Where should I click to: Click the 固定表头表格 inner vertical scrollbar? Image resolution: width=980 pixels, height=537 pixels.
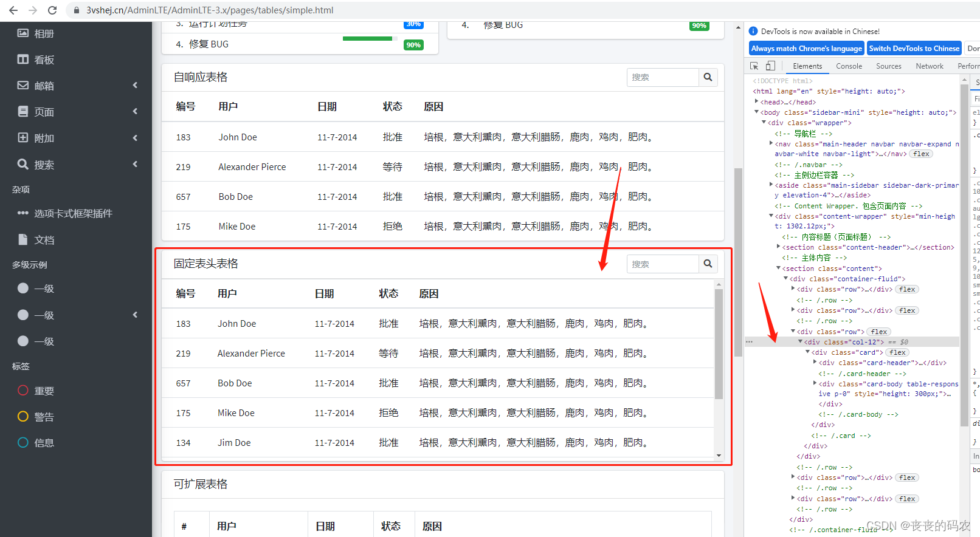(719, 344)
